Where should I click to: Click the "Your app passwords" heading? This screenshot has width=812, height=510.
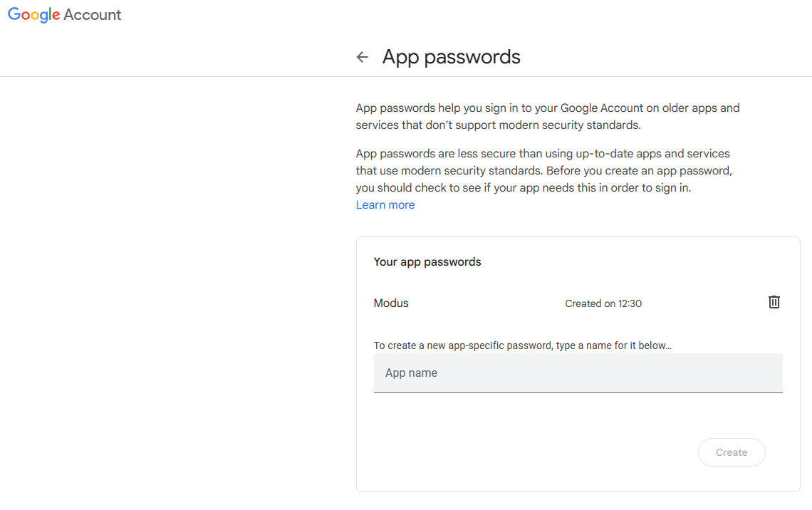click(x=427, y=262)
